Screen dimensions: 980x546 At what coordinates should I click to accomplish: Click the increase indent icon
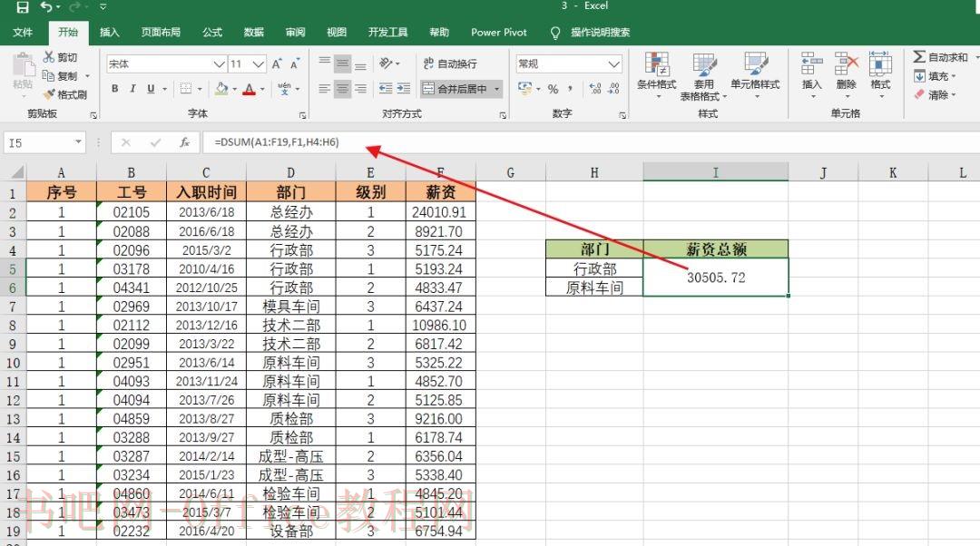coord(405,89)
